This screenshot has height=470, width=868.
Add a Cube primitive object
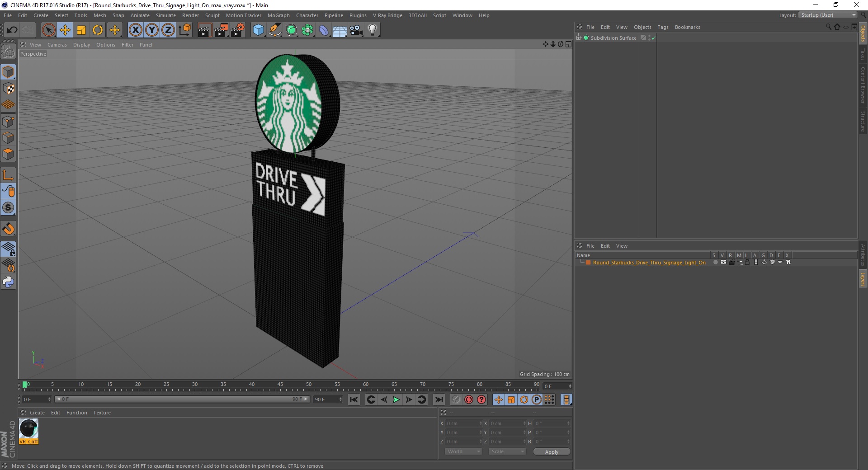point(258,30)
